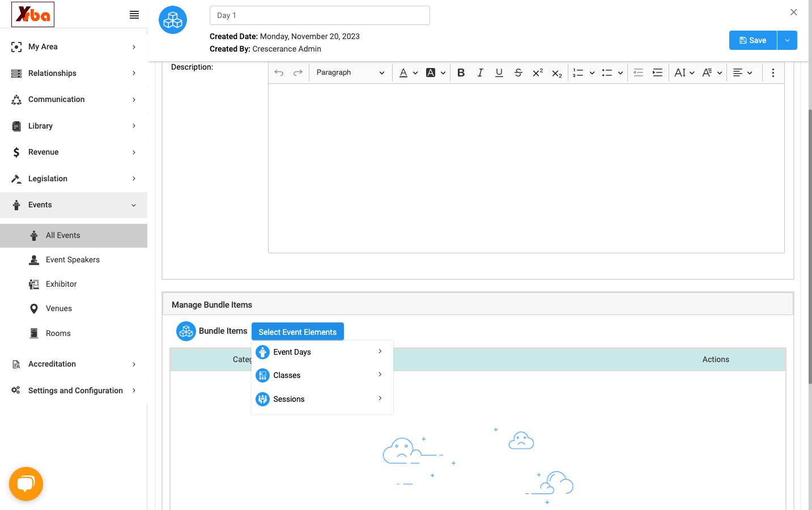812x510 pixels.
Task: Click the redo arrow in editor toolbar
Action: (298, 73)
